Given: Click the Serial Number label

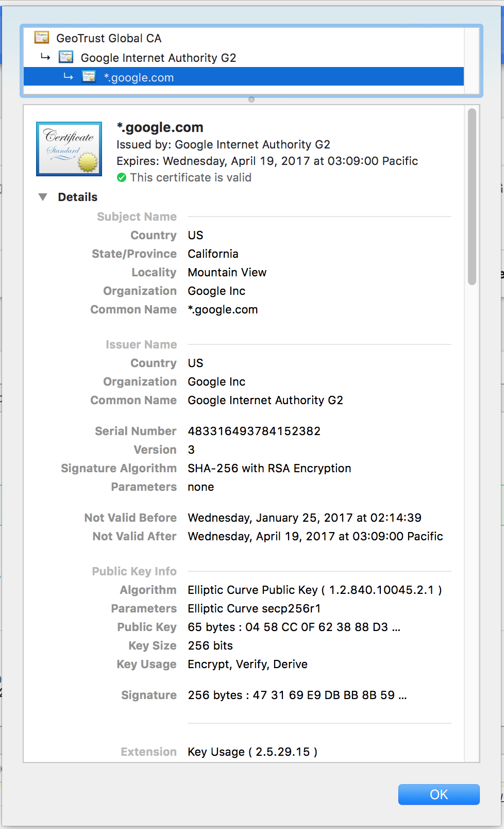Looking at the screenshot, I should click(136, 432).
